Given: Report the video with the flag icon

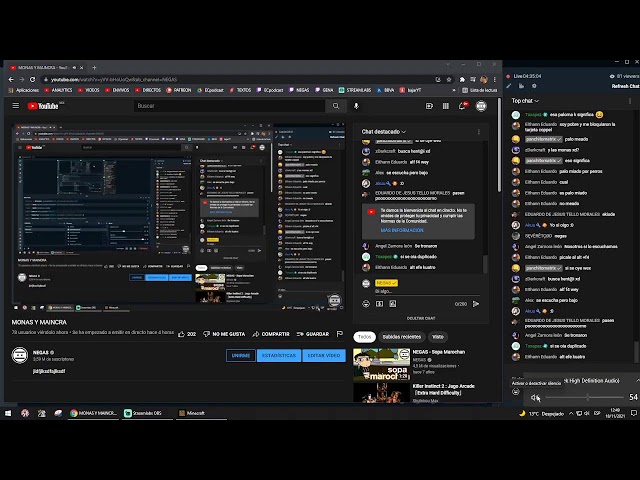Looking at the screenshot, I should point(340,334).
